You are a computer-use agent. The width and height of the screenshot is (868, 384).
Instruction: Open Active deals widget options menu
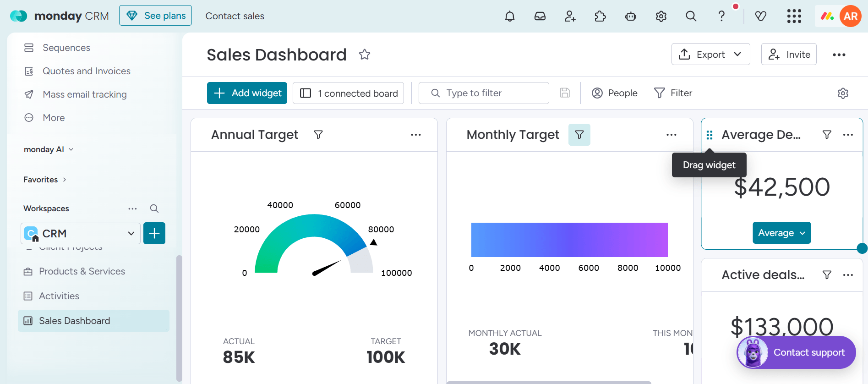848,275
